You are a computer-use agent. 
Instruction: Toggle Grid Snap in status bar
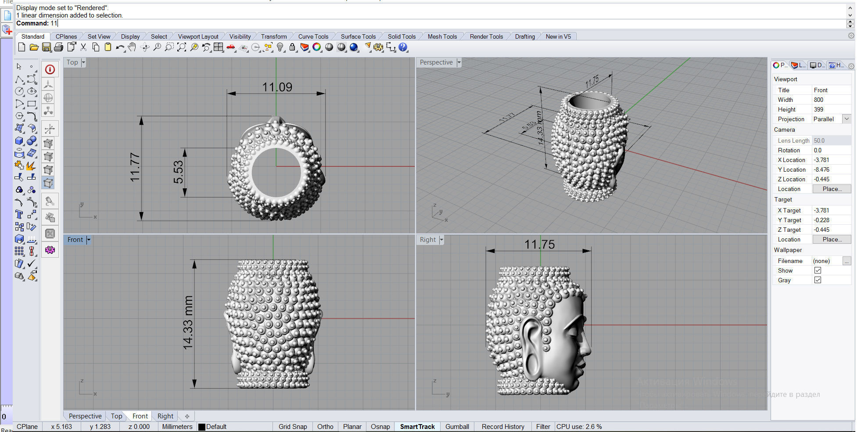tap(293, 426)
